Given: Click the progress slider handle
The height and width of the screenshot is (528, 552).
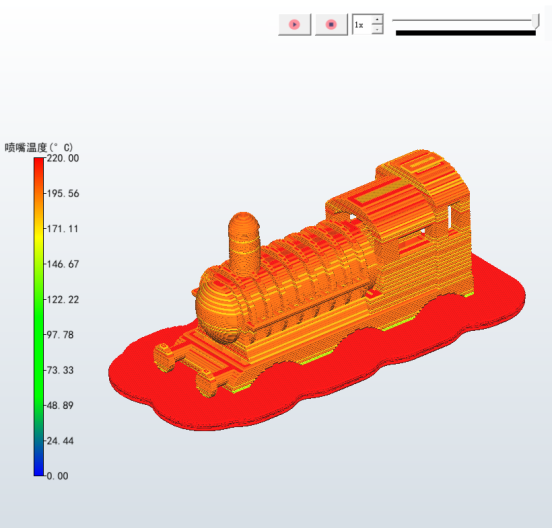Looking at the screenshot, I should click(535, 21).
